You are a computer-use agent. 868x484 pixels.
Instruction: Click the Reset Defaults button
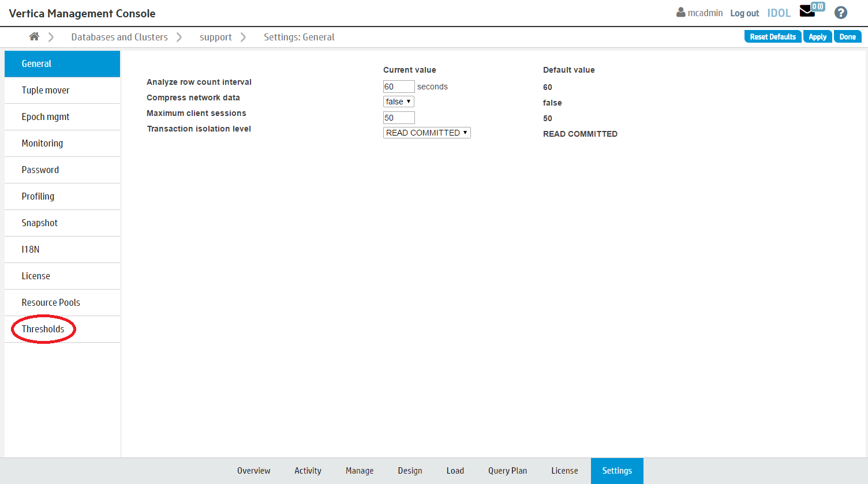click(773, 36)
